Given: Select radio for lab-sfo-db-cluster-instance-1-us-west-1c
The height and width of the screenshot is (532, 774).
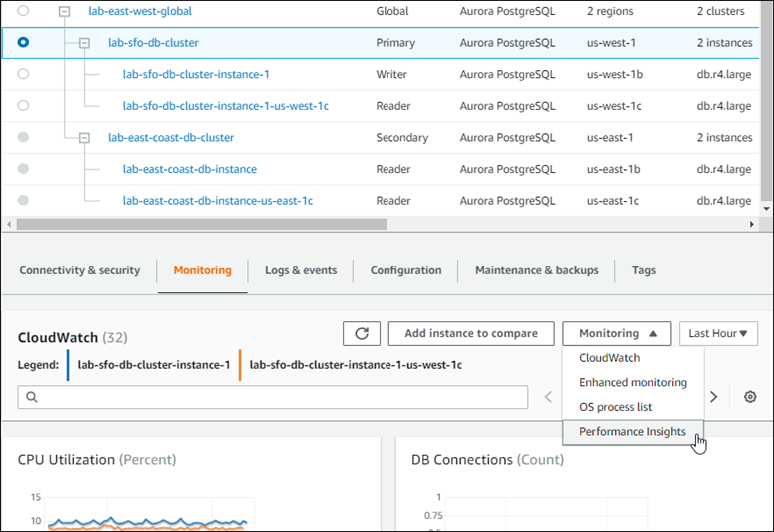Looking at the screenshot, I should (x=23, y=106).
